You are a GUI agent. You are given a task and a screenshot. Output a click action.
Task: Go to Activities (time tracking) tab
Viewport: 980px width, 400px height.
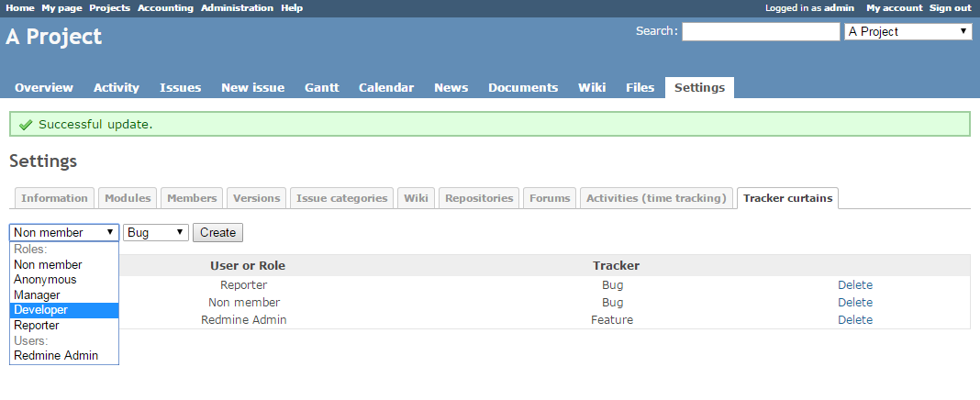658,198
